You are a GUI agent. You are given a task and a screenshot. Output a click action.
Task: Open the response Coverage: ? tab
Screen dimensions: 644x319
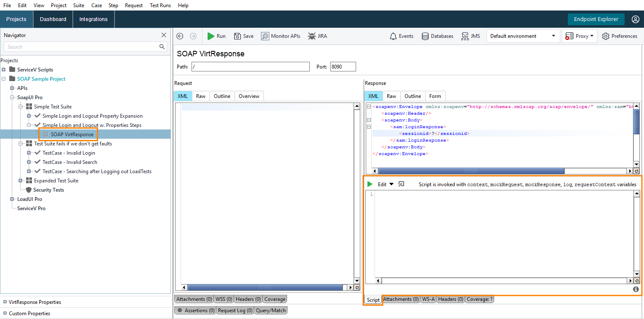(479, 299)
